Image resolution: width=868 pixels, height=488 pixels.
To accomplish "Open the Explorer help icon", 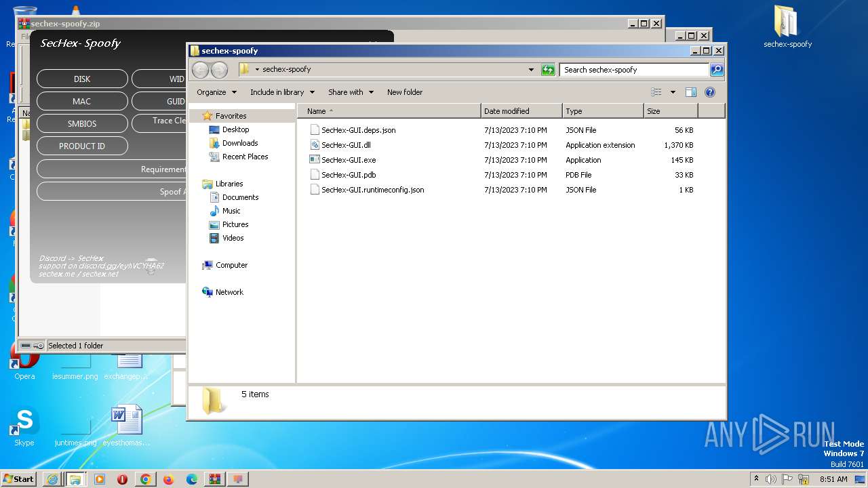I will click(x=710, y=92).
